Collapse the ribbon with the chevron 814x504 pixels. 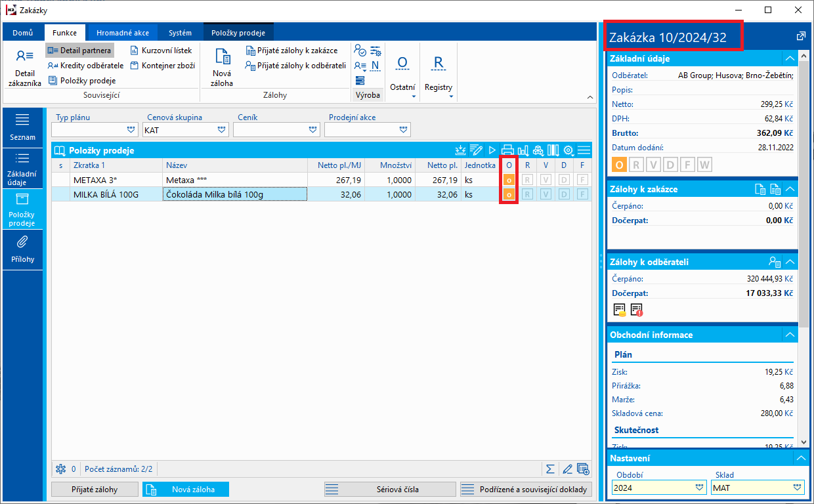pyautogui.click(x=589, y=97)
